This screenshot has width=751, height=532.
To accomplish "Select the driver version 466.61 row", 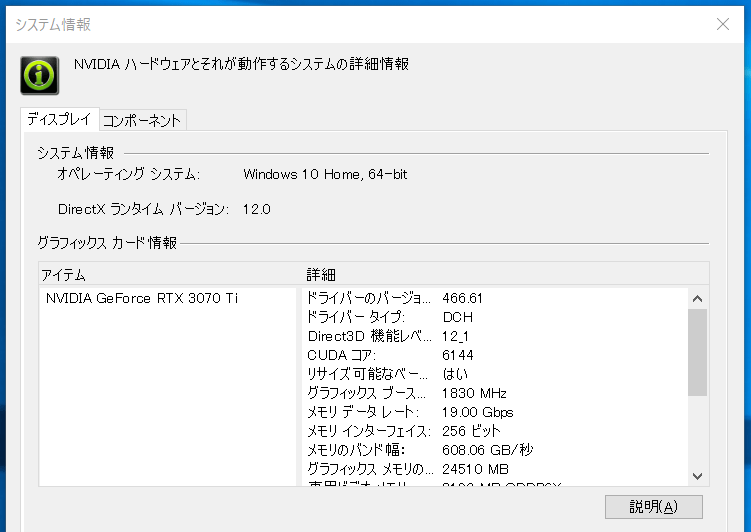I will pyautogui.click(x=496, y=298).
